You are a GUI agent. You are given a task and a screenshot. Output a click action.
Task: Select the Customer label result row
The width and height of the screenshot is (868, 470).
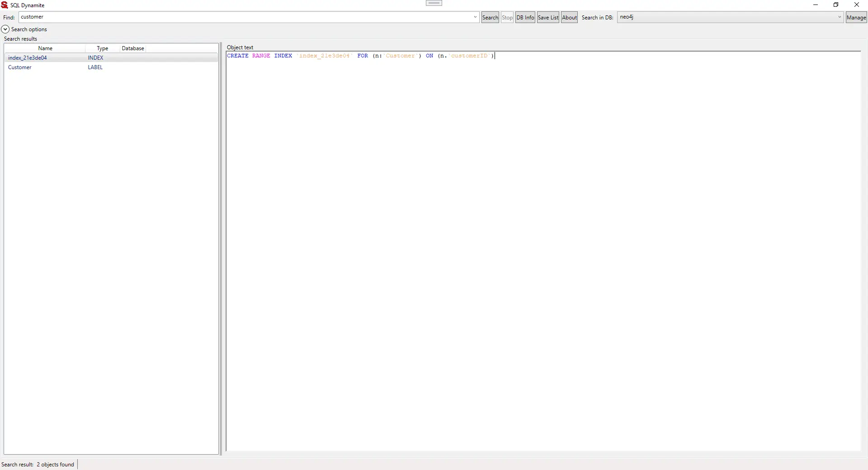click(111, 67)
